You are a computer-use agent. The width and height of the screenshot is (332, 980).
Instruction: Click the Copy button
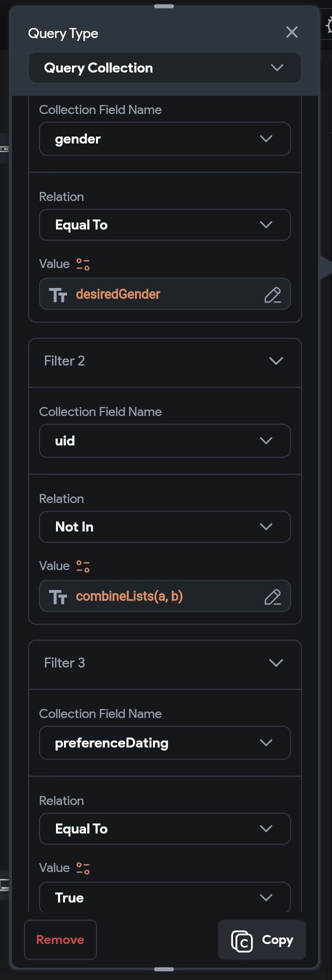tap(262, 939)
